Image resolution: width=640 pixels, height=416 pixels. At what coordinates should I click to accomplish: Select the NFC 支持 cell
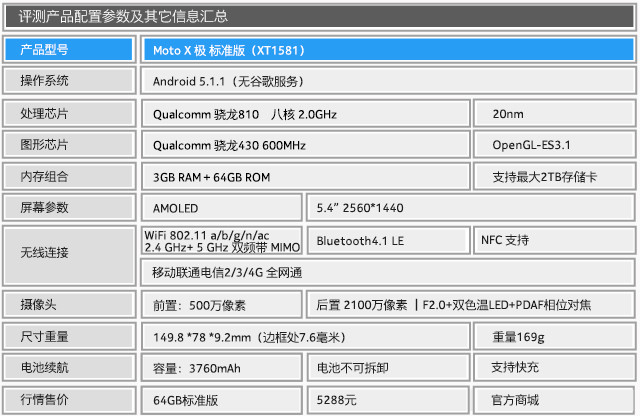[x=552, y=241]
